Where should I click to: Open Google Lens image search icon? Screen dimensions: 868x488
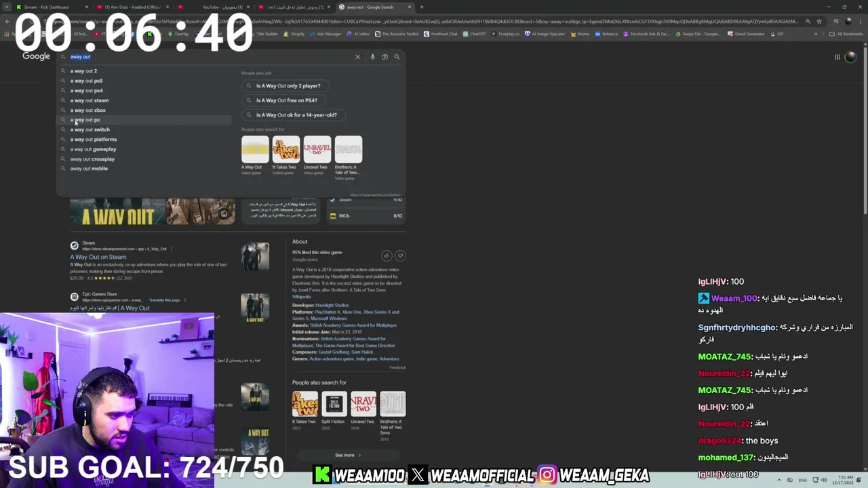click(384, 57)
